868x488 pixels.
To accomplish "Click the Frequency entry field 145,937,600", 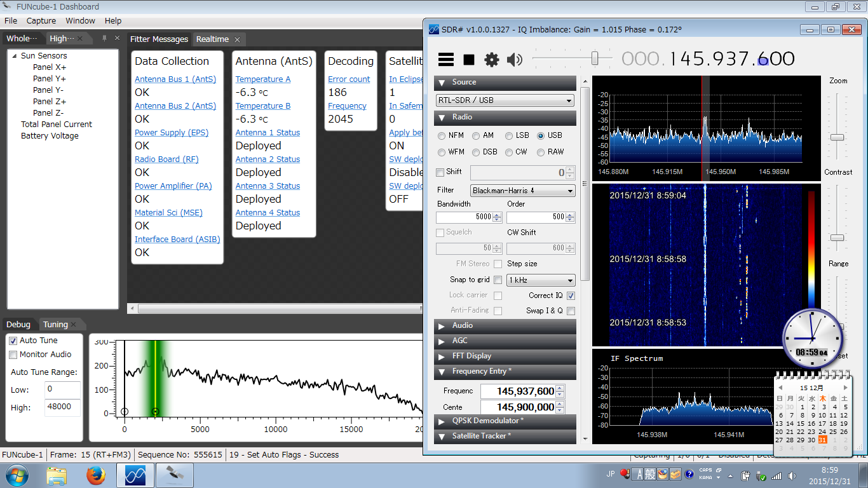I will click(x=518, y=391).
